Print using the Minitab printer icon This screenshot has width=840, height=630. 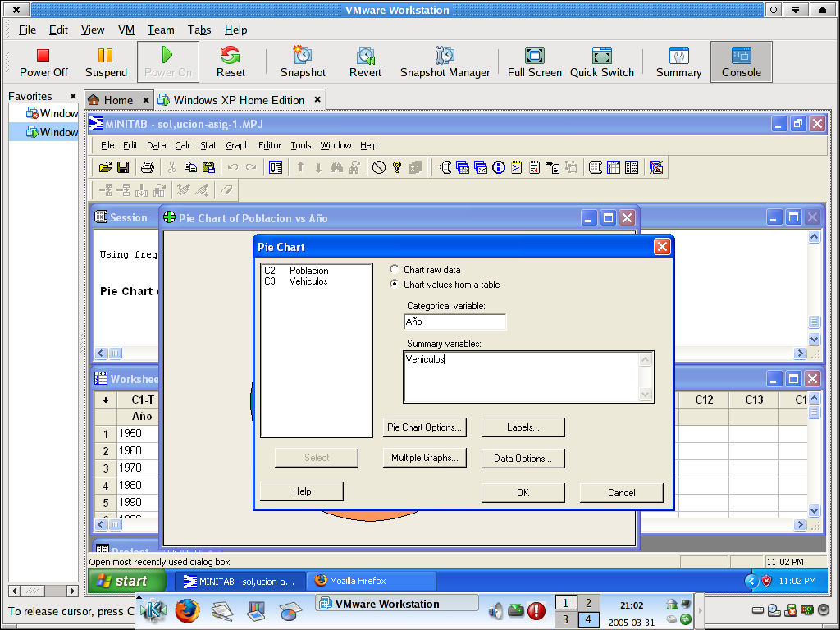pyautogui.click(x=148, y=167)
